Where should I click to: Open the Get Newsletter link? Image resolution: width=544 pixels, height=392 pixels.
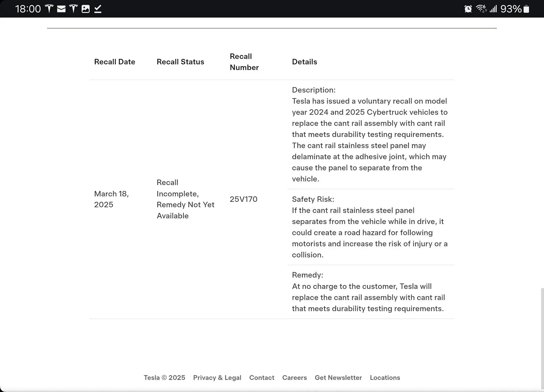[338, 378]
